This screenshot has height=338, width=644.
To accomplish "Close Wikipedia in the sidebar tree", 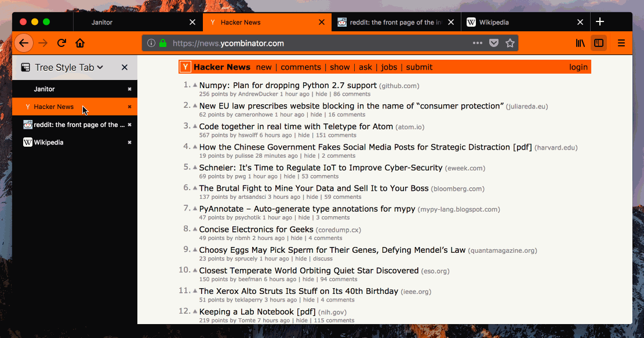I will [129, 143].
